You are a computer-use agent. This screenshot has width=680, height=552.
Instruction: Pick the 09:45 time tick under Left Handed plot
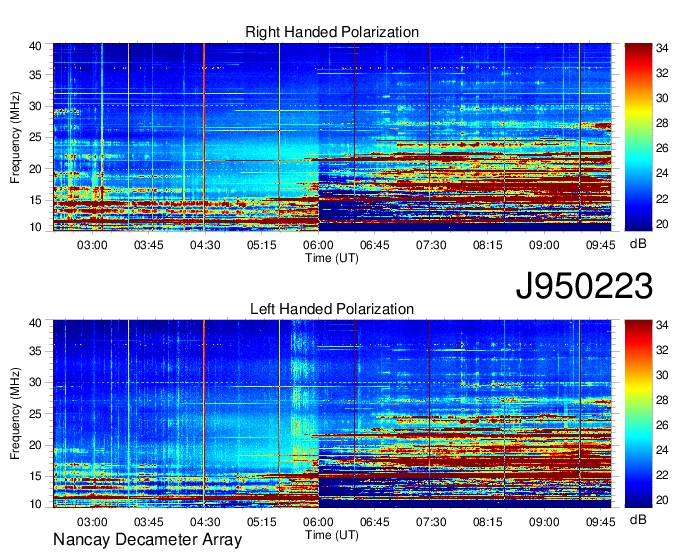pos(600,522)
